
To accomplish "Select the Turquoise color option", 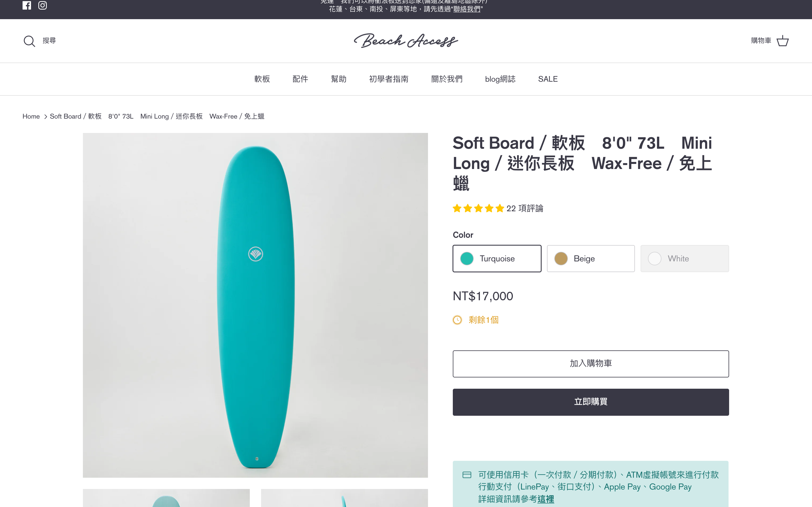I will click(x=497, y=259).
